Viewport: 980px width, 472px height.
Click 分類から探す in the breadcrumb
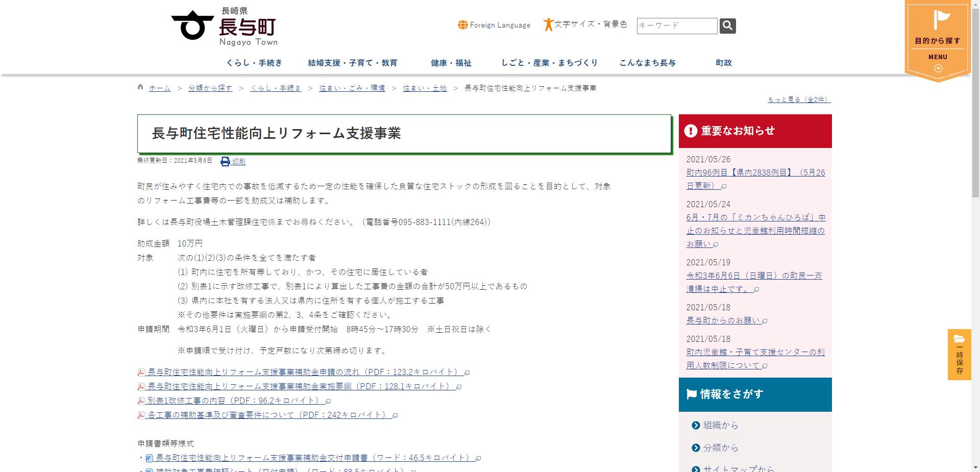pyautogui.click(x=209, y=87)
